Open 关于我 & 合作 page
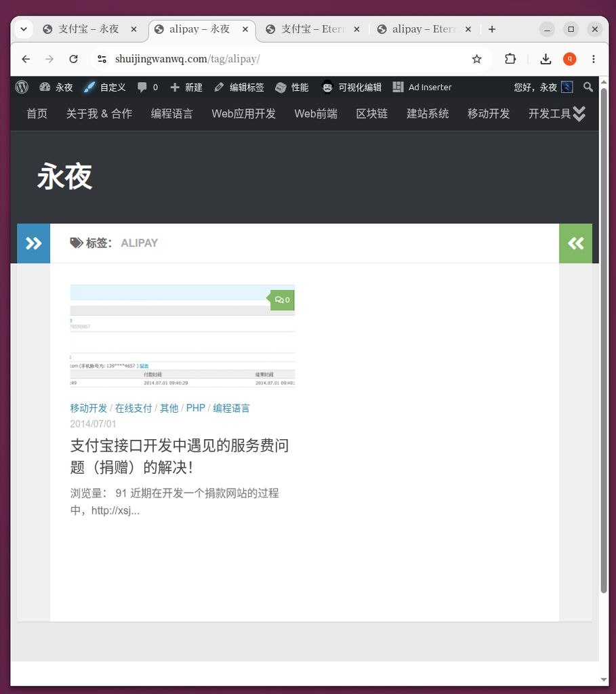 pos(99,114)
